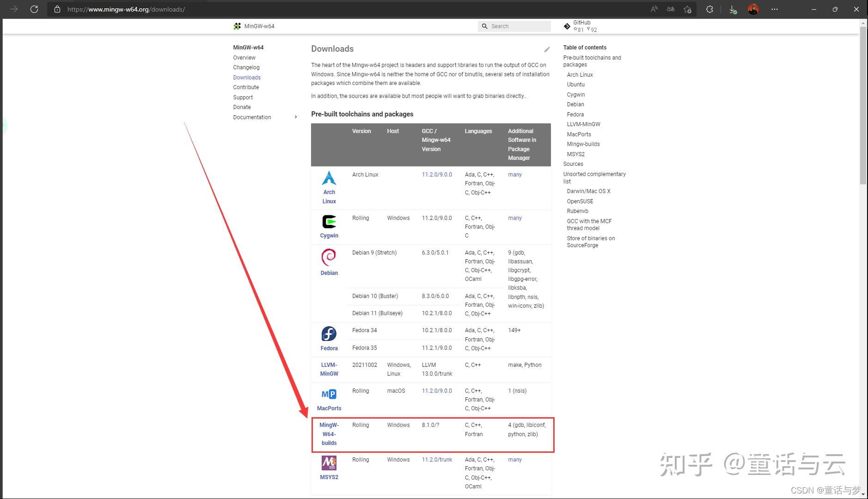This screenshot has height=499, width=868.
Task: Open the browser downloads icon
Action: pos(733,9)
